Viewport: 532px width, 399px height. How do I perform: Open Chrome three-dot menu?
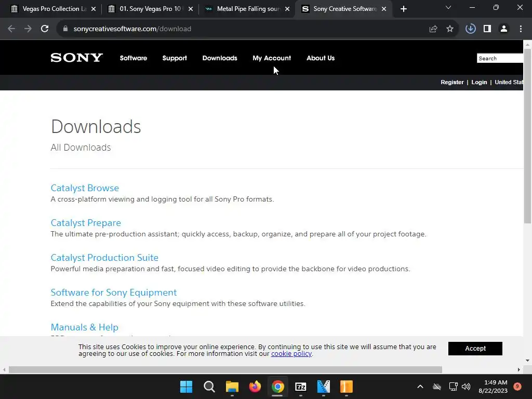[x=521, y=29]
